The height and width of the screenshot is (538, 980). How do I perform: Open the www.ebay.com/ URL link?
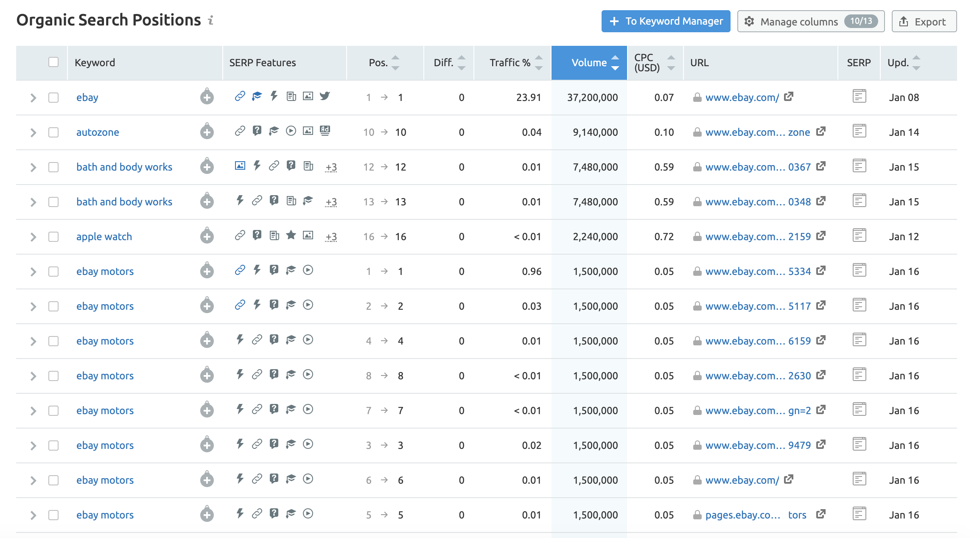point(742,97)
